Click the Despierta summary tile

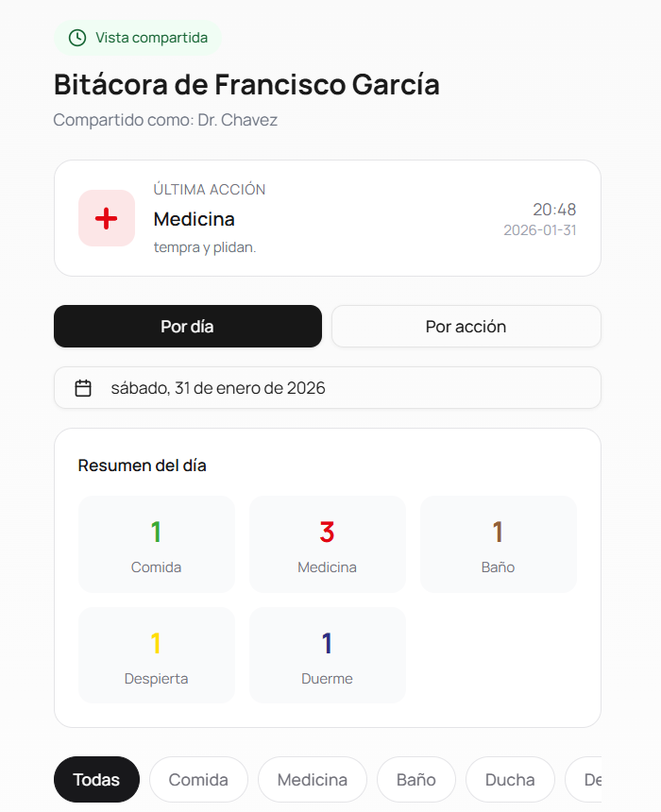coord(156,655)
